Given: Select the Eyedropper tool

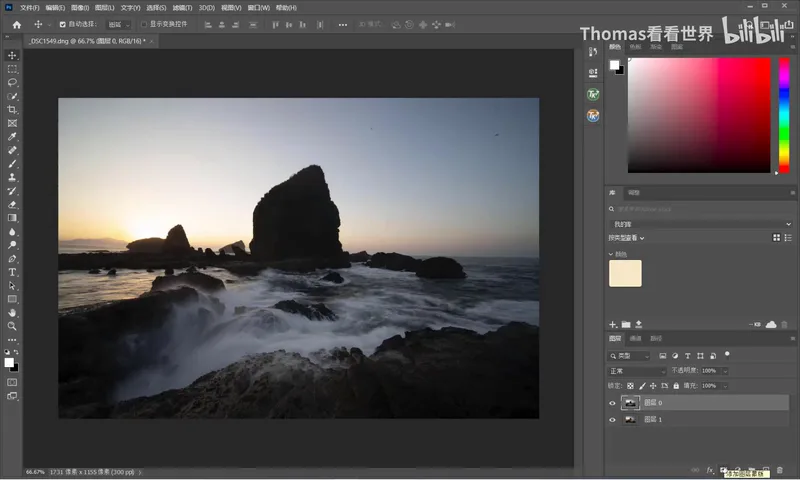Looking at the screenshot, I should click(x=12, y=137).
